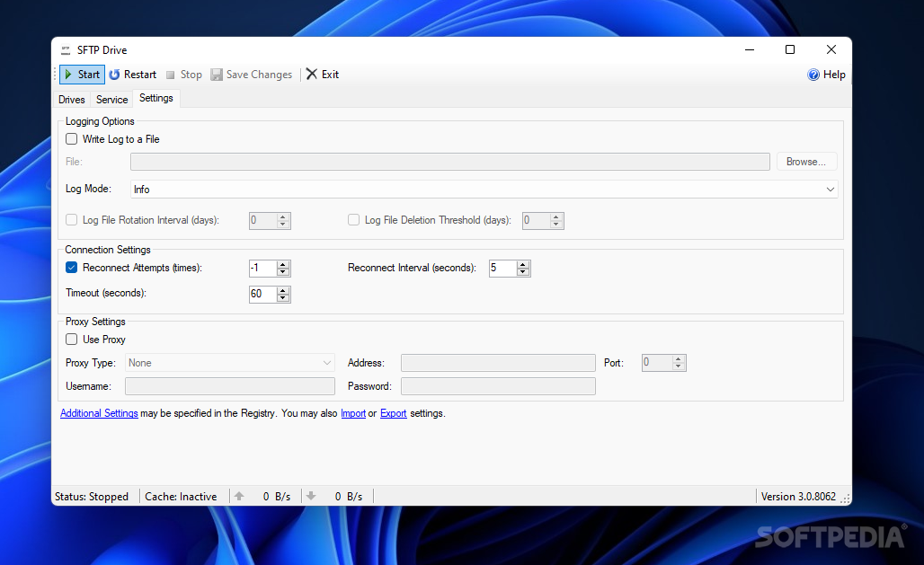Click Status: Stopped in status bar
Viewport: 924px width, 565px height.
click(92, 497)
